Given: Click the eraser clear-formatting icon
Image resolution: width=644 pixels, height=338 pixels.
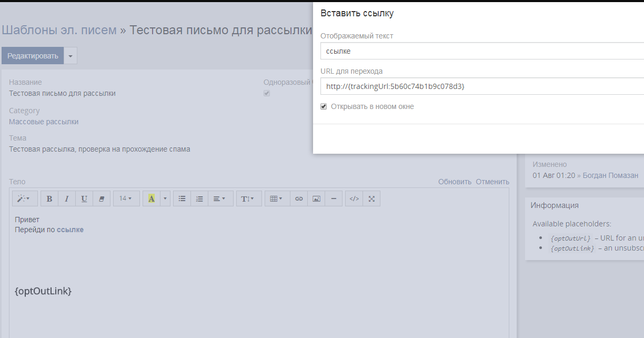Looking at the screenshot, I should 102,198.
